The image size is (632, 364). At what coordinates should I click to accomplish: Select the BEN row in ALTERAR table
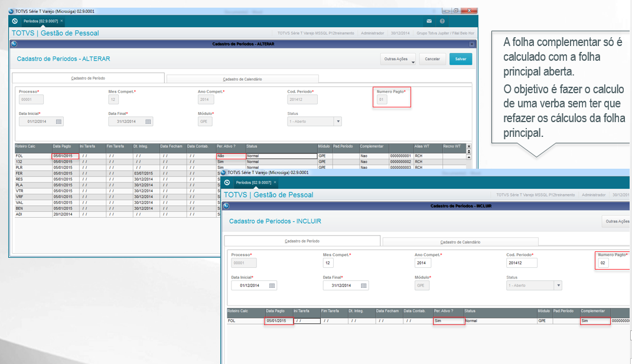pyautogui.click(x=117, y=209)
